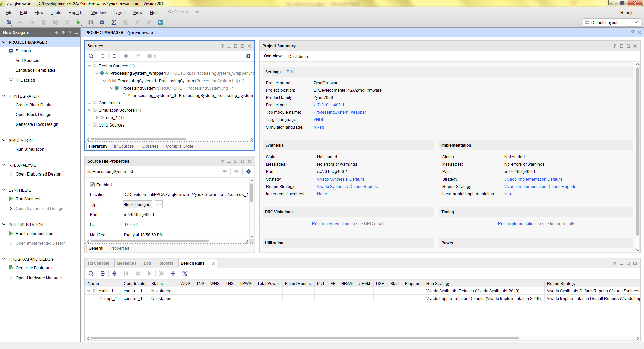Collapse the PROJECT MANAGER section
Viewport: 644px width, 349px height.
point(4,42)
